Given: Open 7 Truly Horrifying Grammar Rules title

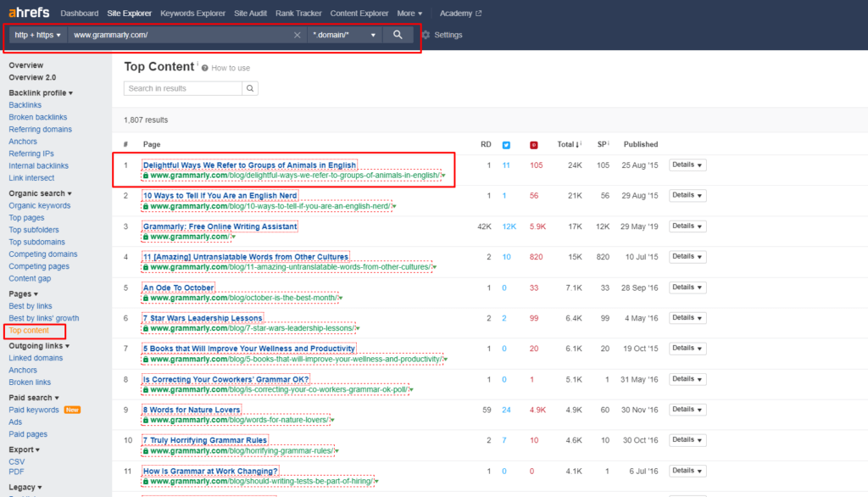Looking at the screenshot, I should pos(205,440).
